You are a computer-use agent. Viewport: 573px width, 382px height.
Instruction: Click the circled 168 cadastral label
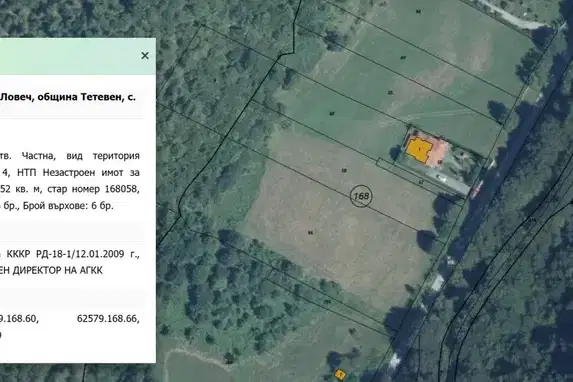(361, 196)
